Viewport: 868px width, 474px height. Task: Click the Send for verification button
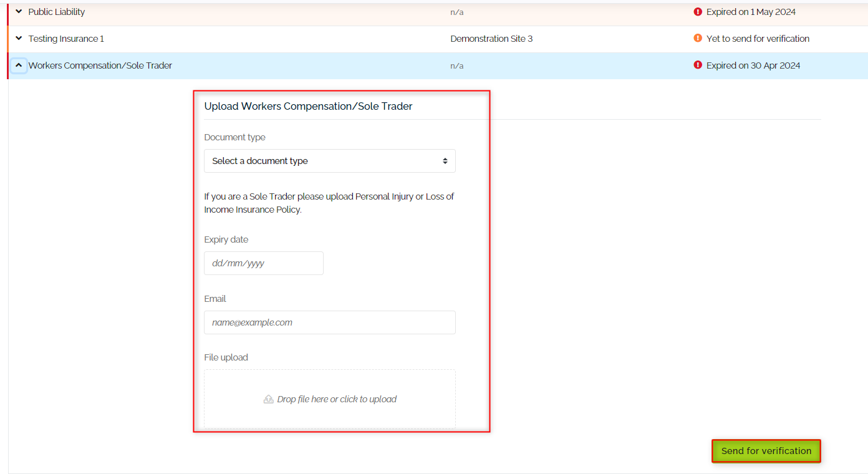pyautogui.click(x=766, y=450)
